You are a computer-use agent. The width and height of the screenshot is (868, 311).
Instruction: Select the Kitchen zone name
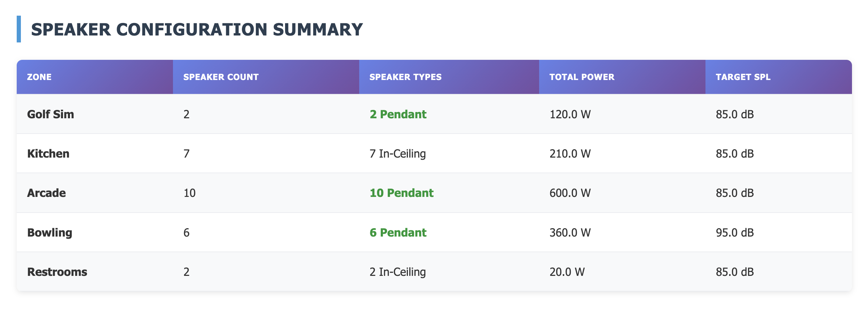point(48,153)
